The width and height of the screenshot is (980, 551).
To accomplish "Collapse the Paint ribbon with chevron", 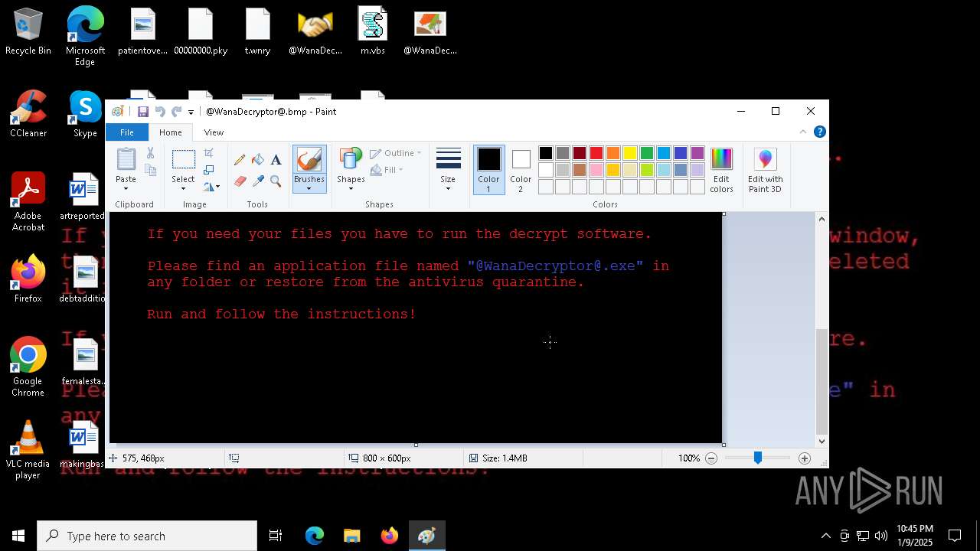I will [x=802, y=132].
